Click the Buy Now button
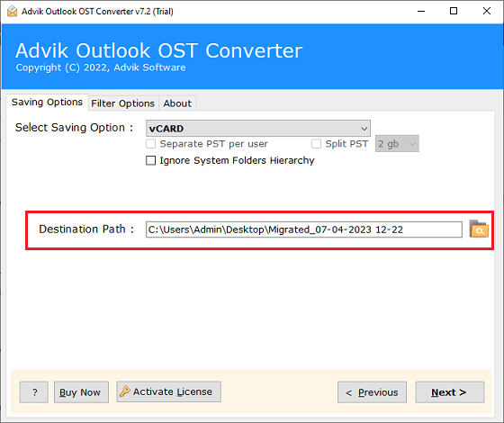 81,392
